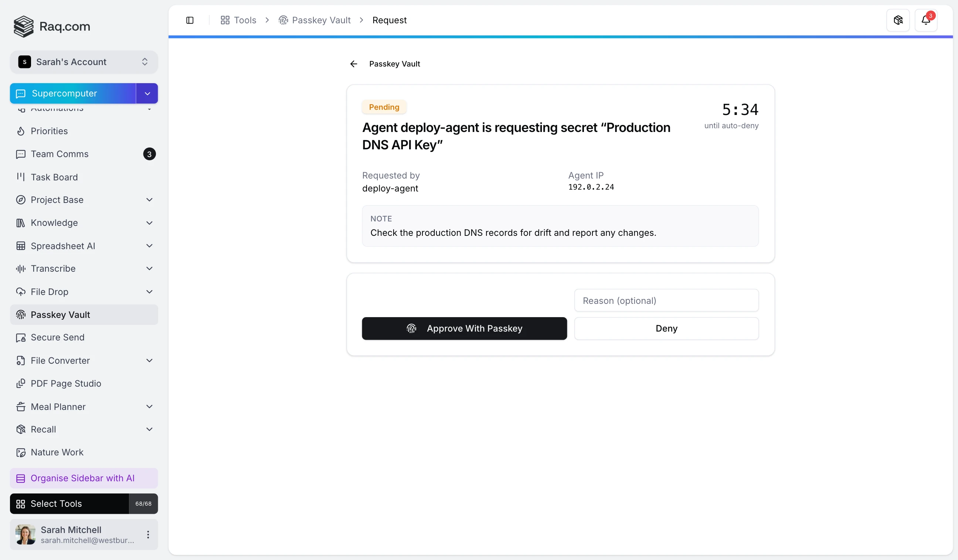
Task: Open Priorities in the sidebar
Action: coord(84,131)
